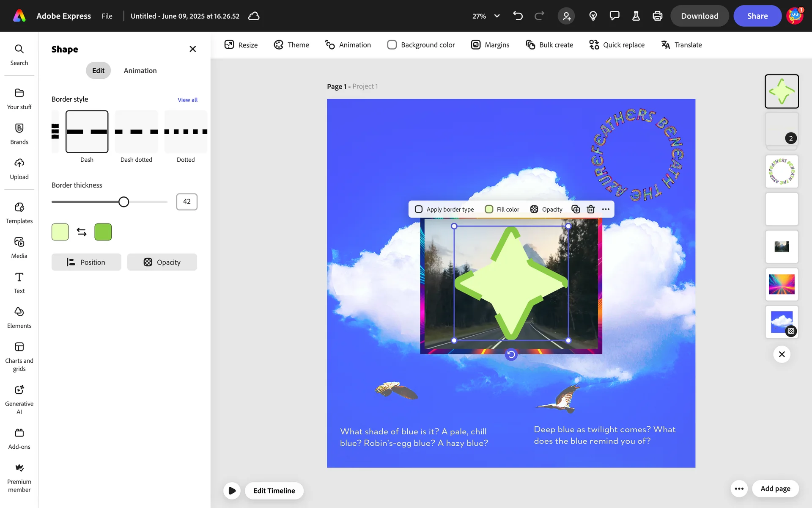Click View all border styles link

187,100
